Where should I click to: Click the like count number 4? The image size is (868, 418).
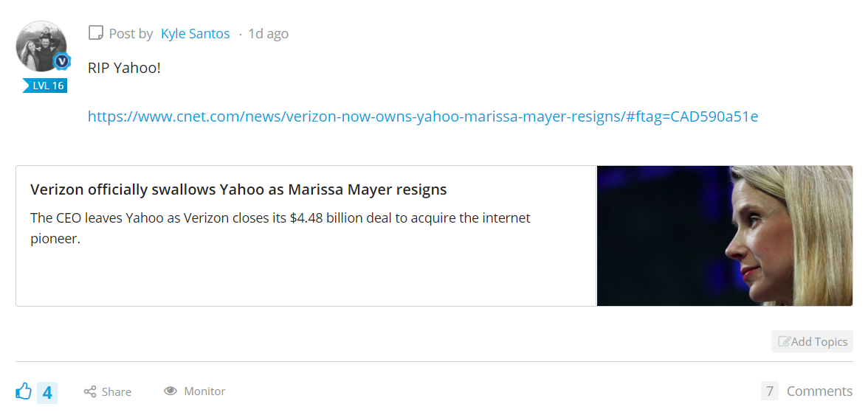click(x=47, y=392)
